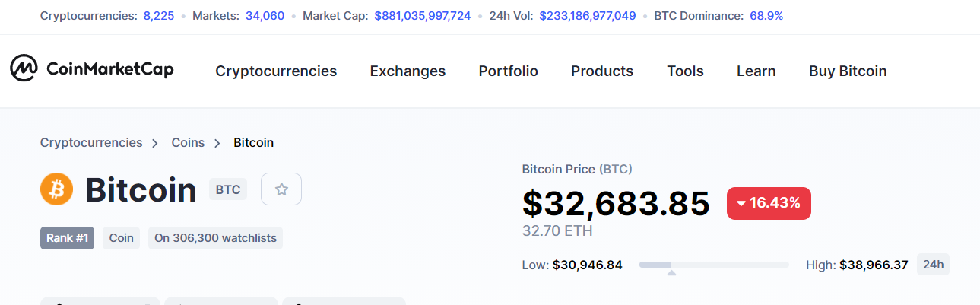The height and width of the screenshot is (305, 980).
Task: Click the BTC Dominance 68.9% value
Action: pos(766,15)
